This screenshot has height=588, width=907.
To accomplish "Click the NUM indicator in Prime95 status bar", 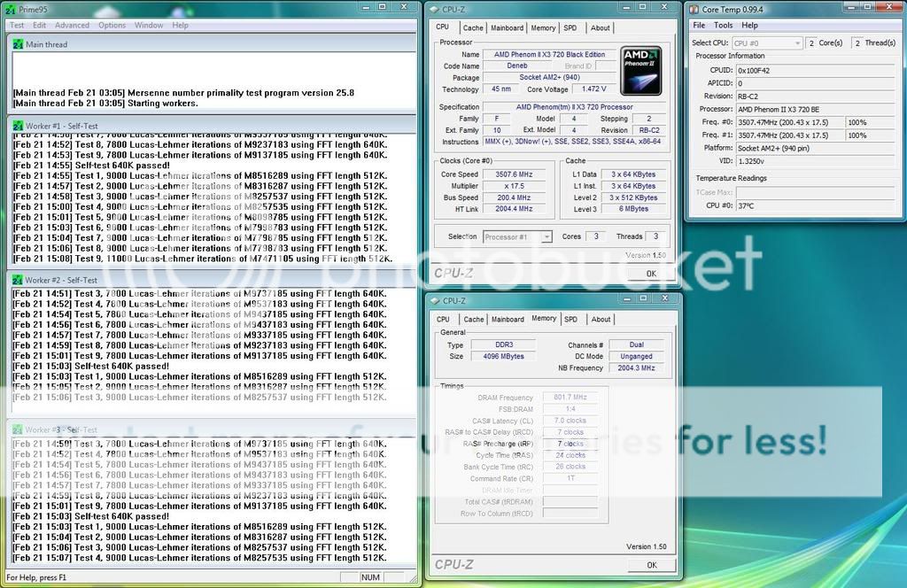I will click(x=370, y=577).
